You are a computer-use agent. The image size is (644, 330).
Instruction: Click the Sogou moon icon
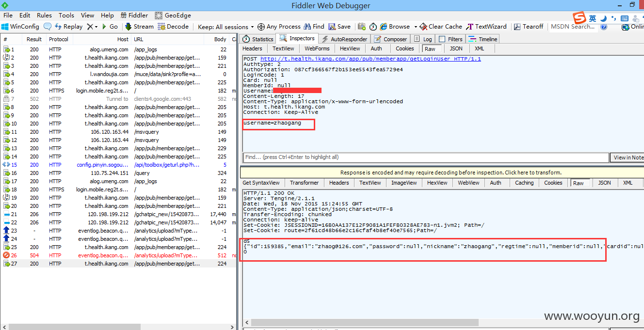tap(604, 18)
